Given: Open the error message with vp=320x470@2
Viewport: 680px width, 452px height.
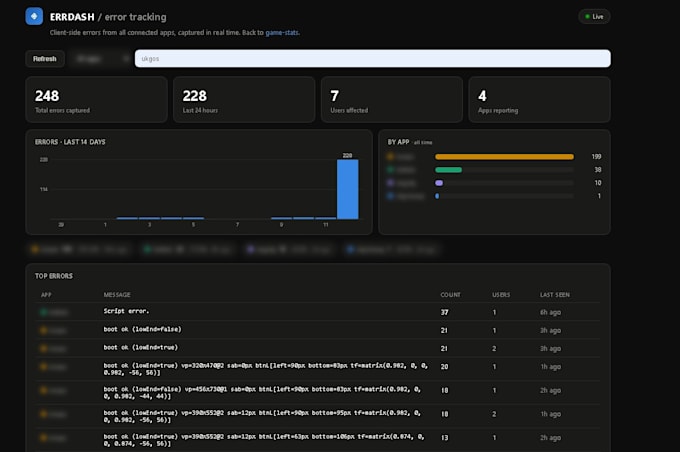Looking at the screenshot, I should pos(266,369).
